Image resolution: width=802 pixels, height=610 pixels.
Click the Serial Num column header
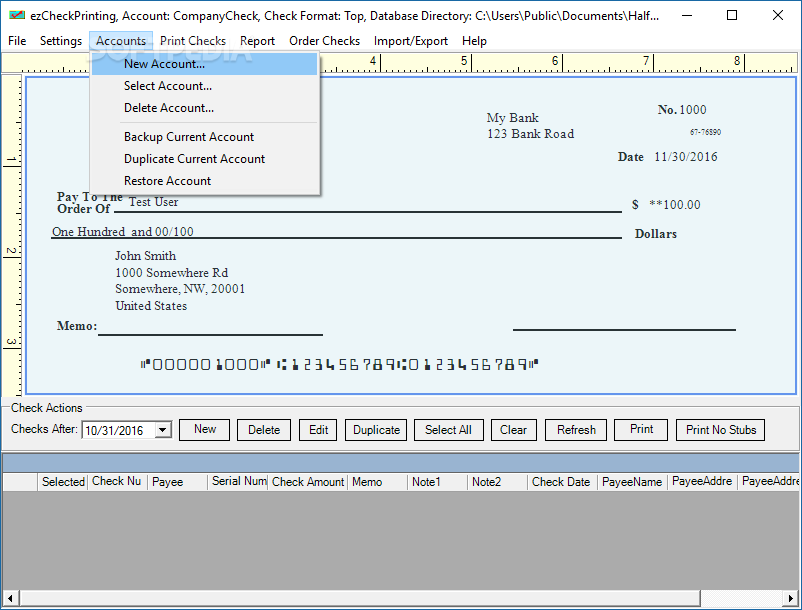238,482
